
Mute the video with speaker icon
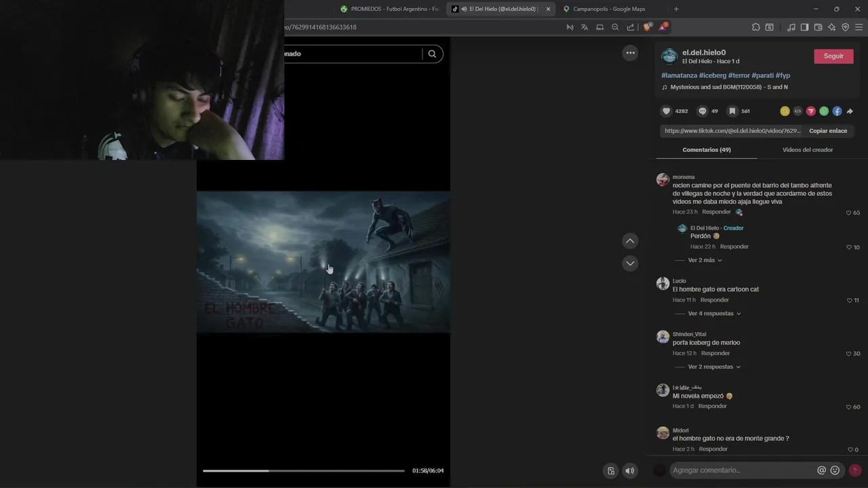tap(630, 471)
